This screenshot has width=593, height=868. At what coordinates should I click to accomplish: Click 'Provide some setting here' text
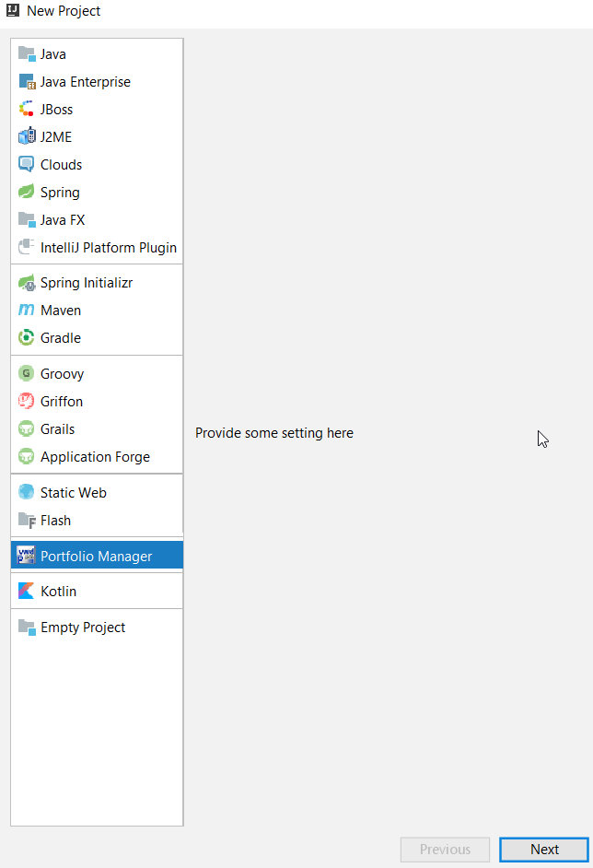[x=274, y=433]
